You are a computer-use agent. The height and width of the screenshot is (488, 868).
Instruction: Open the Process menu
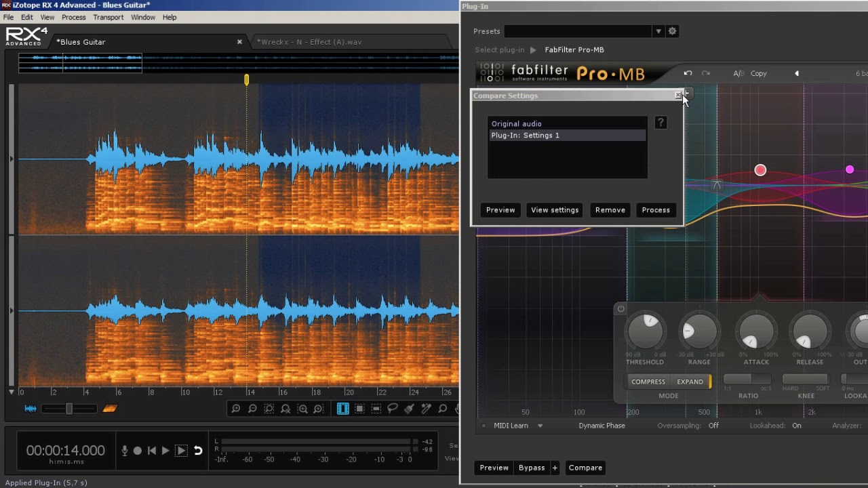point(73,17)
